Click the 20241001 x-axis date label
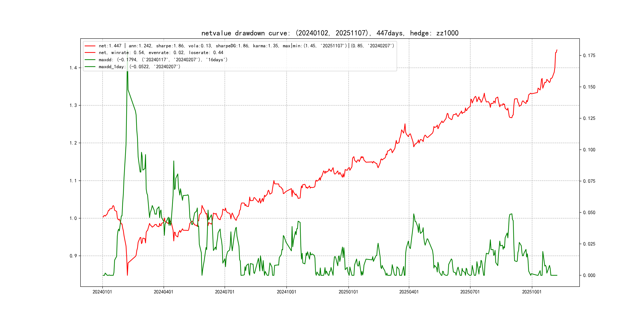644x322 pixels. [286, 292]
